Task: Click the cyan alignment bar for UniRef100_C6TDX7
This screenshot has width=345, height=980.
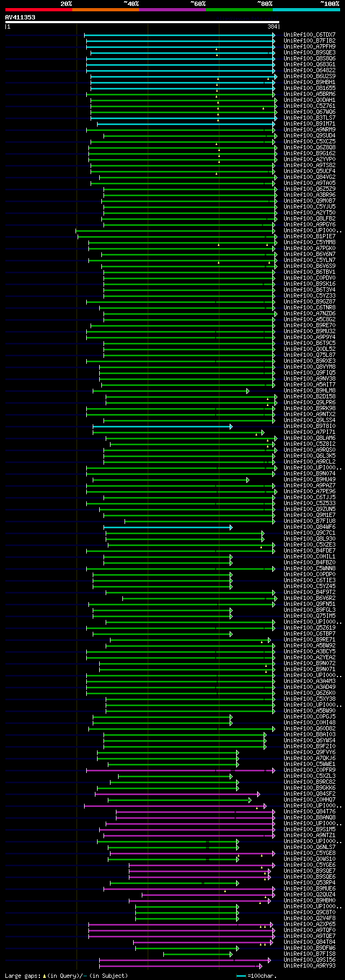Action: coord(180,35)
